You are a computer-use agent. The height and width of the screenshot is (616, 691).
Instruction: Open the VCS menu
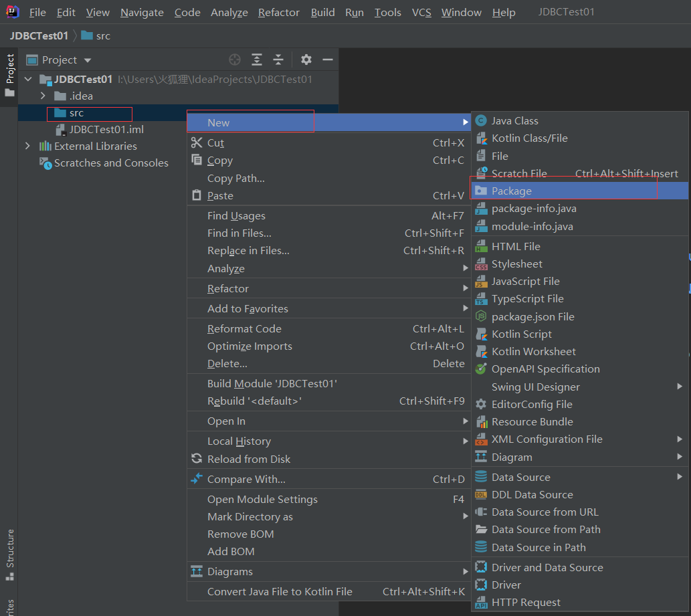(x=421, y=12)
